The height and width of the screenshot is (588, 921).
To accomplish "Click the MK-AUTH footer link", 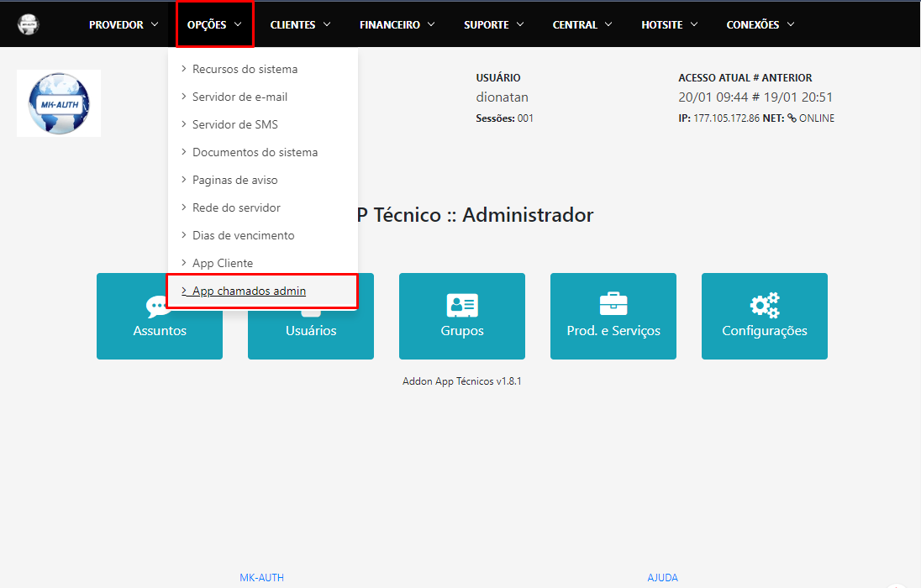I will pyautogui.click(x=261, y=577).
